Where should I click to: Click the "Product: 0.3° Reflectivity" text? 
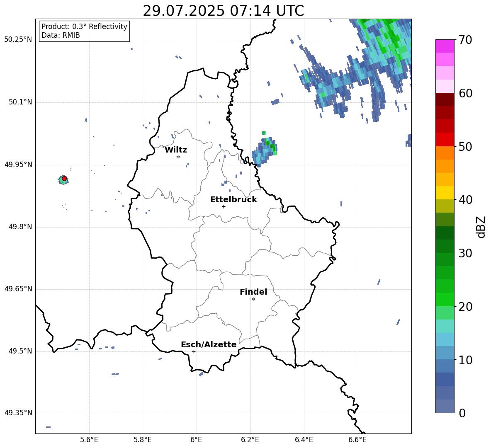coord(84,26)
